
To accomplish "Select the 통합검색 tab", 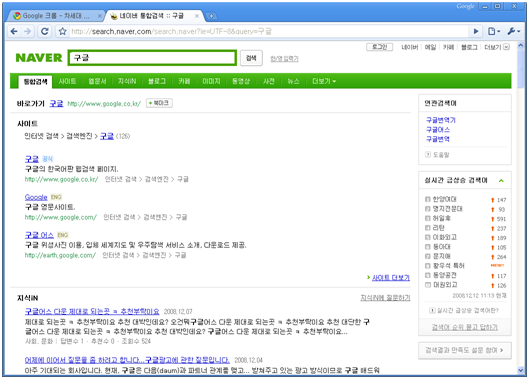I will (35, 82).
